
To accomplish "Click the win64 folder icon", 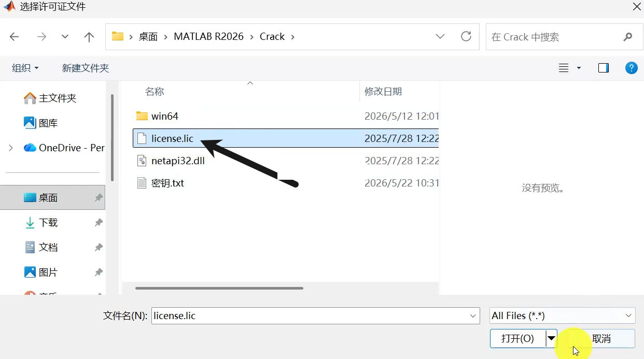I will (x=142, y=116).
